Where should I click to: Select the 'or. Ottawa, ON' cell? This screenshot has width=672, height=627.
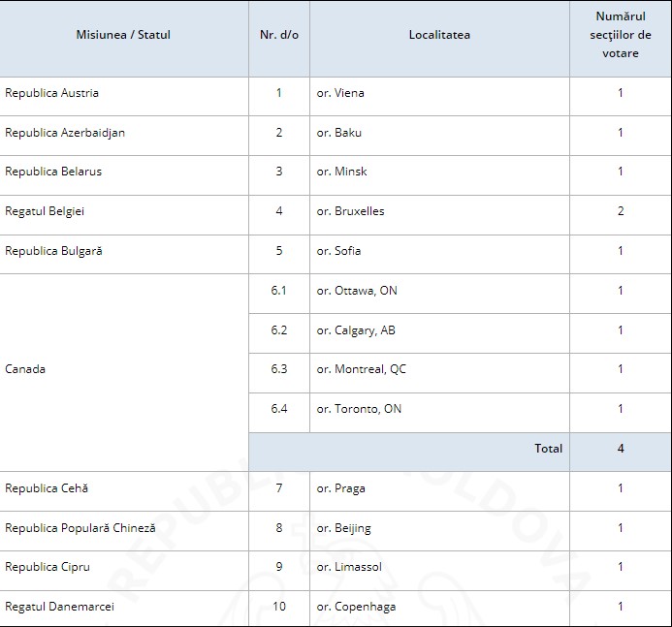point(439,294)
